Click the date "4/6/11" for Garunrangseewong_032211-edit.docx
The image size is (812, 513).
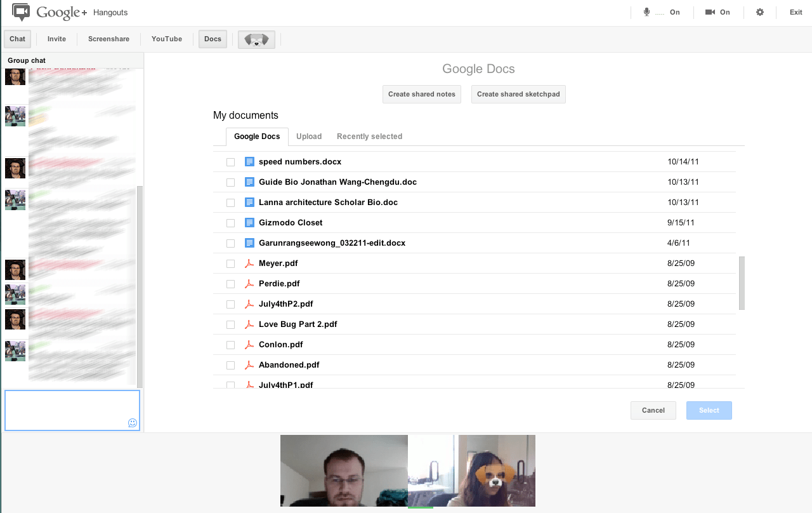(x=679, y=243)
